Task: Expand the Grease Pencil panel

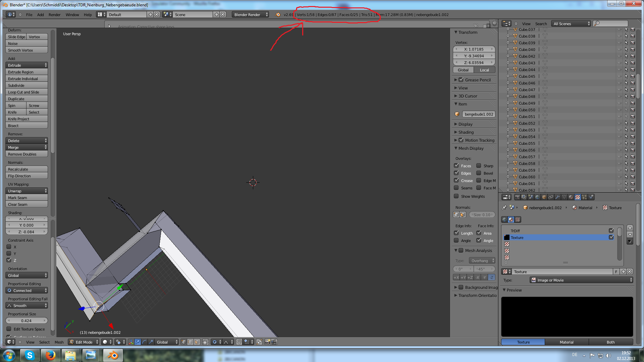Action: point(455,80)
